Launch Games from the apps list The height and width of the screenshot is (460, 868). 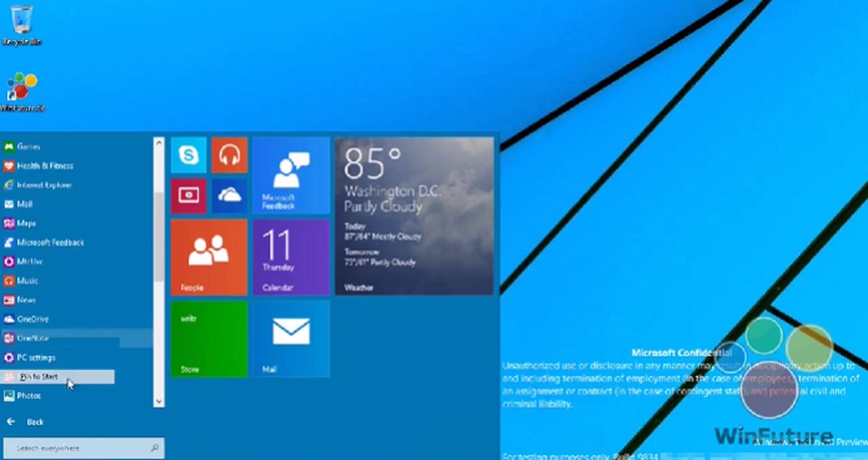tap(77, 147)
